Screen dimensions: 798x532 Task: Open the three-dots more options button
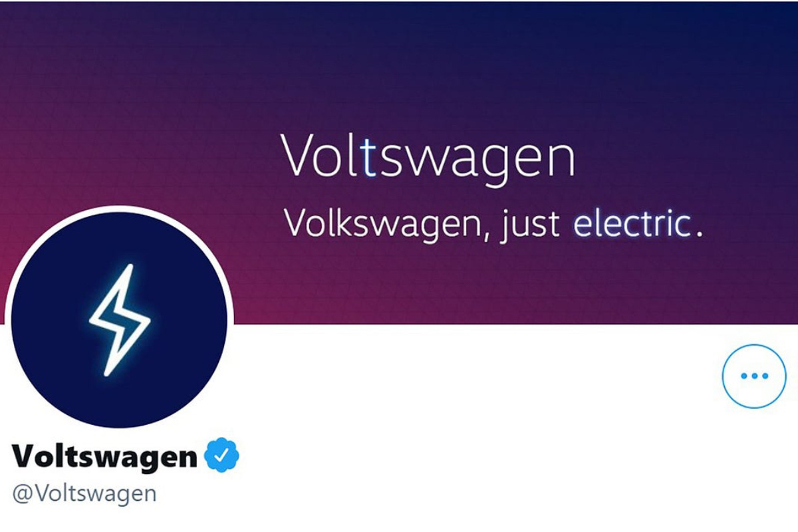[753, 376]
